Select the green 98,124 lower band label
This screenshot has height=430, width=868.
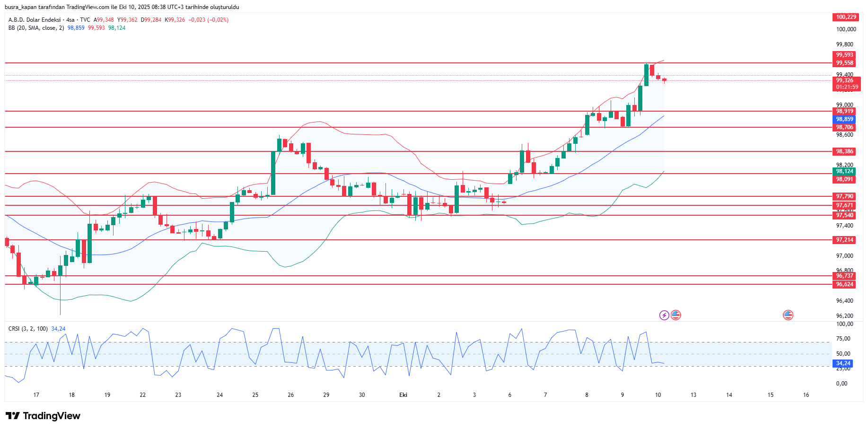844,171
